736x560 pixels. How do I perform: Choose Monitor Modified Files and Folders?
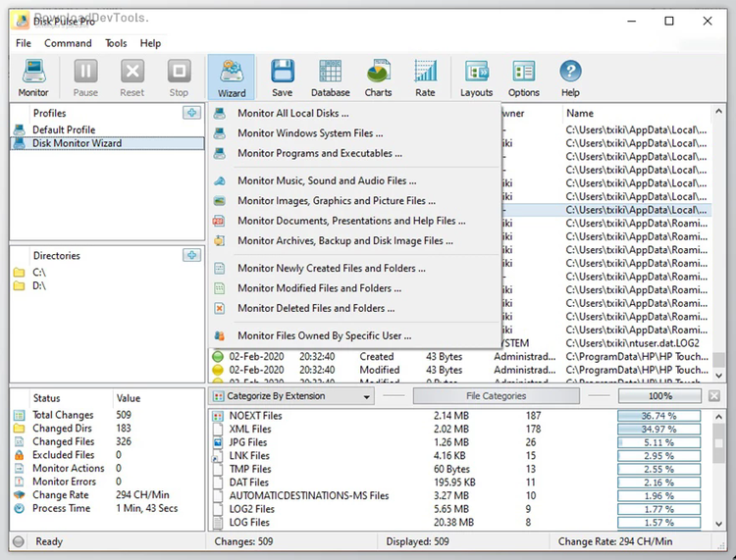point(354,288)
